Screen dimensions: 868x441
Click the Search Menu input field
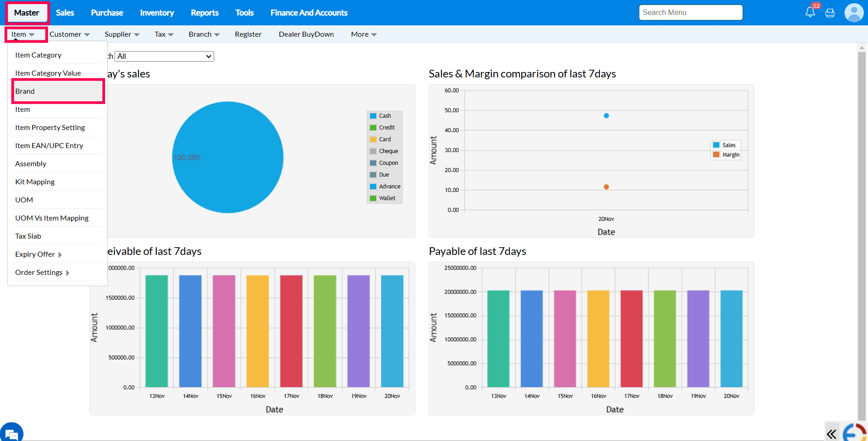(x=690, y=13)
